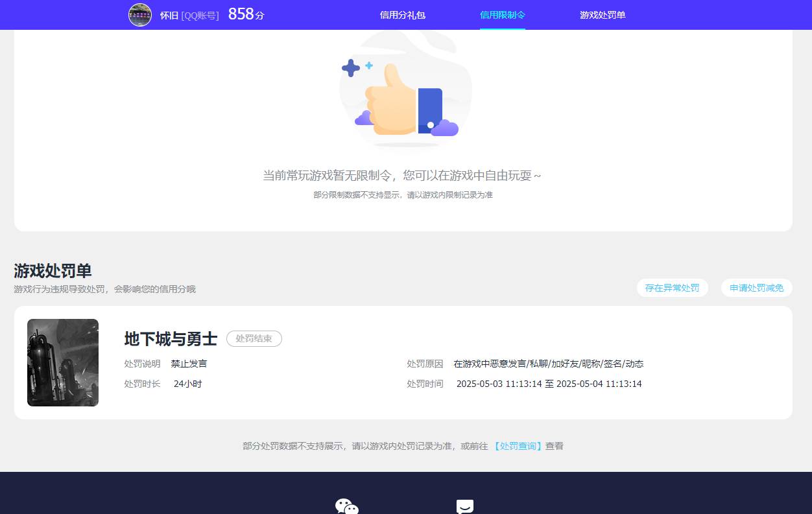Switch to the 信用分礼包 tab
The width and height of the screenshot is (812, 514).
tap(402, 15)
